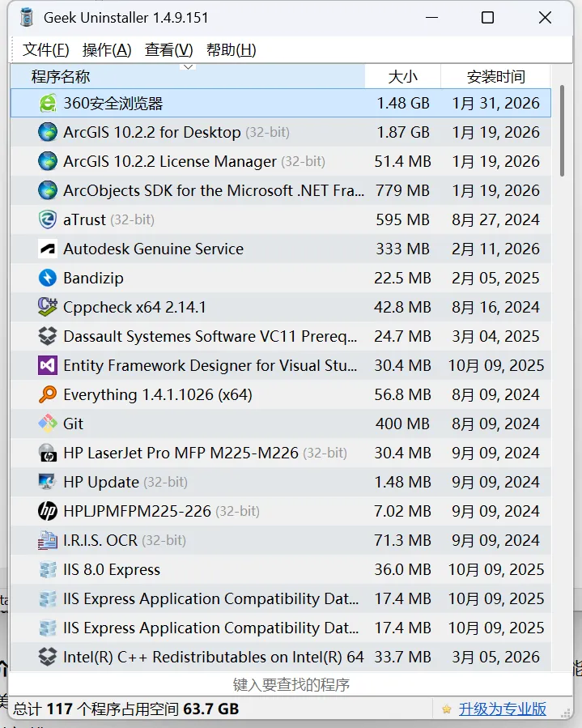Click the 779 MB size cell
582x728 pixels.
403,191
